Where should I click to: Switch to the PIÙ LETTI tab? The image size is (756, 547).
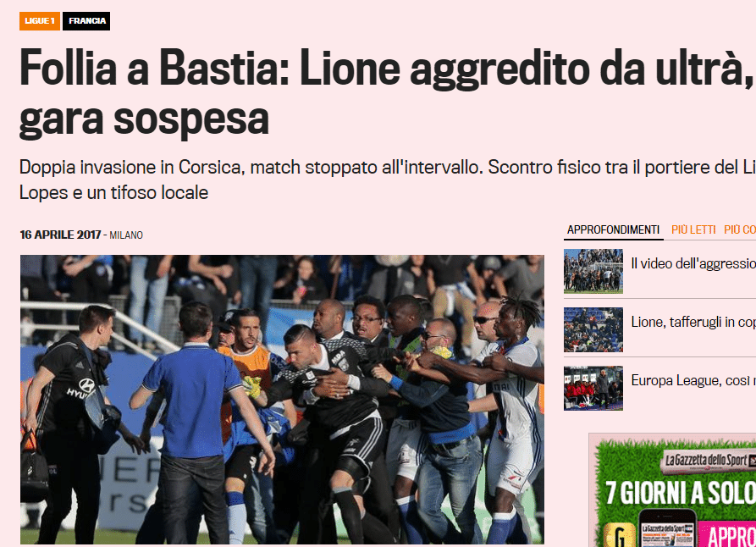(693, 230)
